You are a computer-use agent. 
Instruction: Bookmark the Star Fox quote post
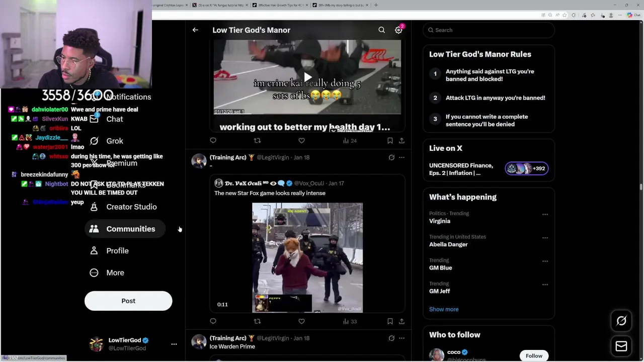[390, 321]
